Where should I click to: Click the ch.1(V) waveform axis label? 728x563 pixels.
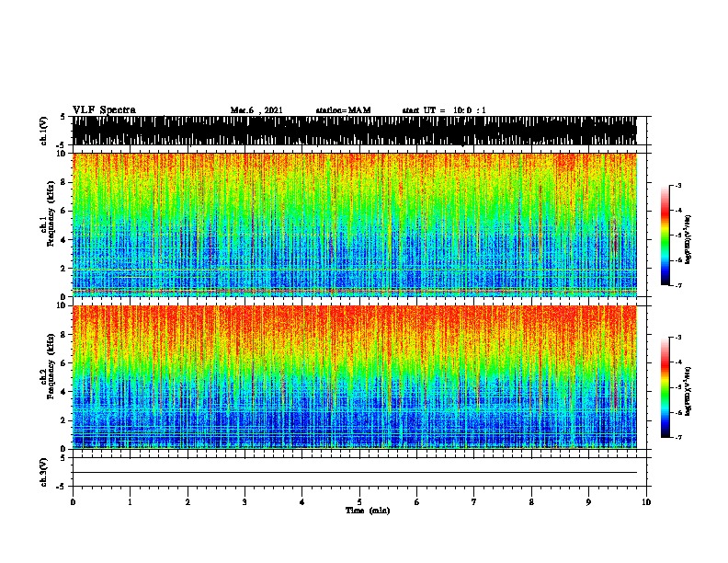click(x=44, y=131)
